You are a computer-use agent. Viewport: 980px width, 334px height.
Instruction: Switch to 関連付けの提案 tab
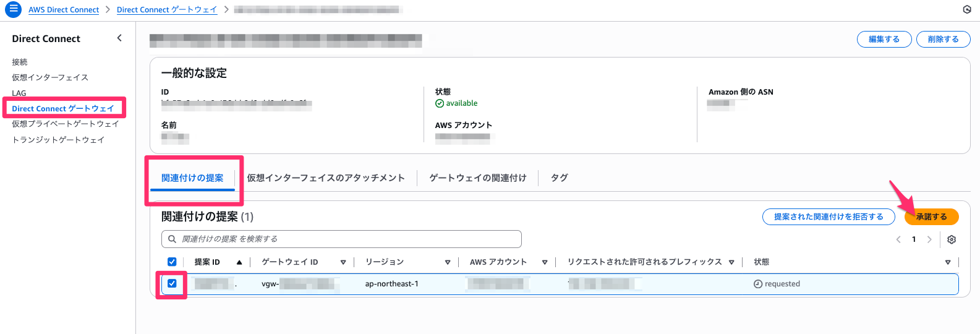coord(192,178)
